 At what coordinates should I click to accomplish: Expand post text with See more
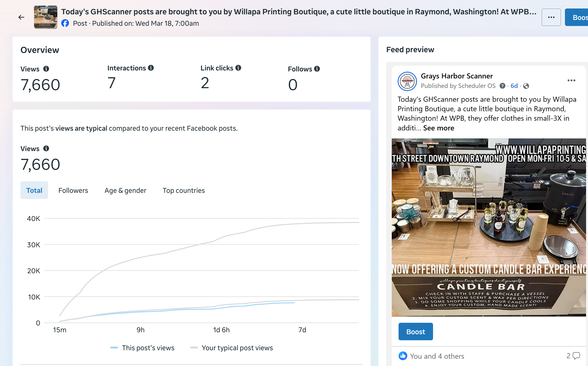pyautogui.click(x=439, y=128)
